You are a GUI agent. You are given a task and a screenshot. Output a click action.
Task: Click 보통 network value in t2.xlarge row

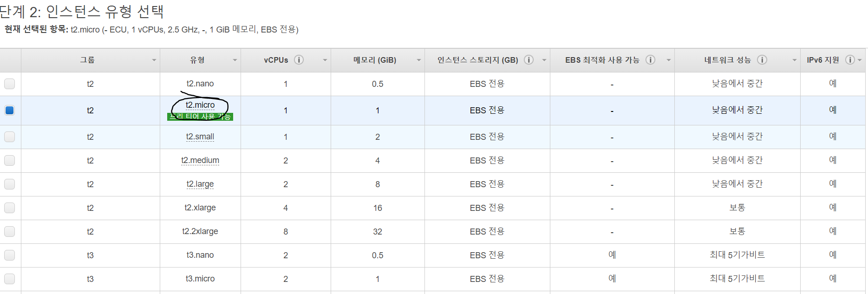click(737, 208)
